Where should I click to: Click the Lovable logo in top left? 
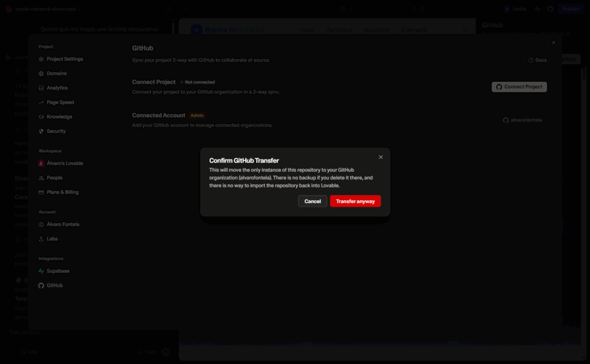(x=9, y=9)
